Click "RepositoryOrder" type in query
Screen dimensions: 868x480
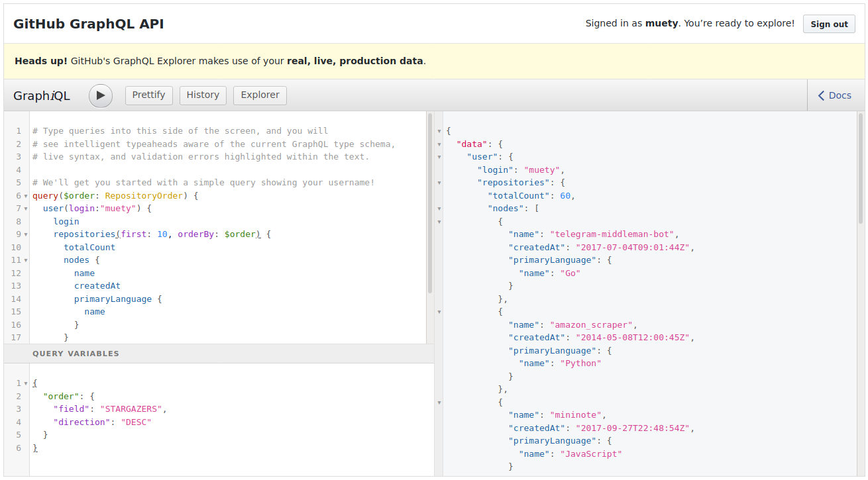tap(144, 196)
